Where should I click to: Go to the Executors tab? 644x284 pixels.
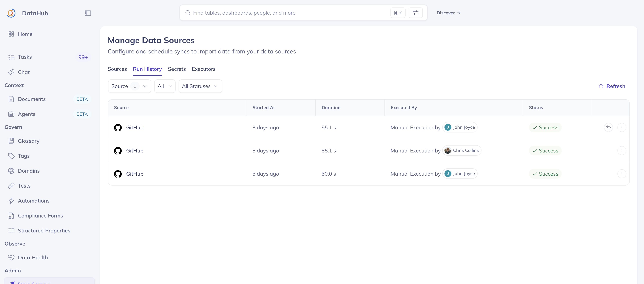[203, 69]
